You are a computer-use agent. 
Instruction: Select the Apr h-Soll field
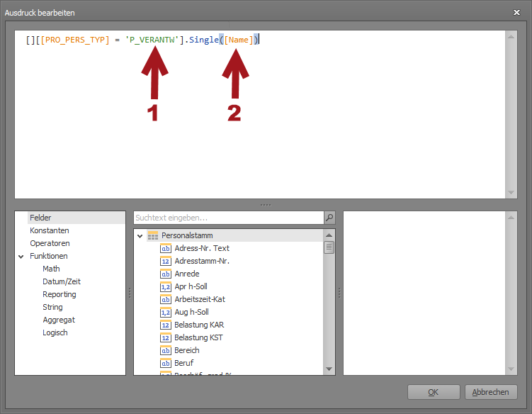[191, 286]
